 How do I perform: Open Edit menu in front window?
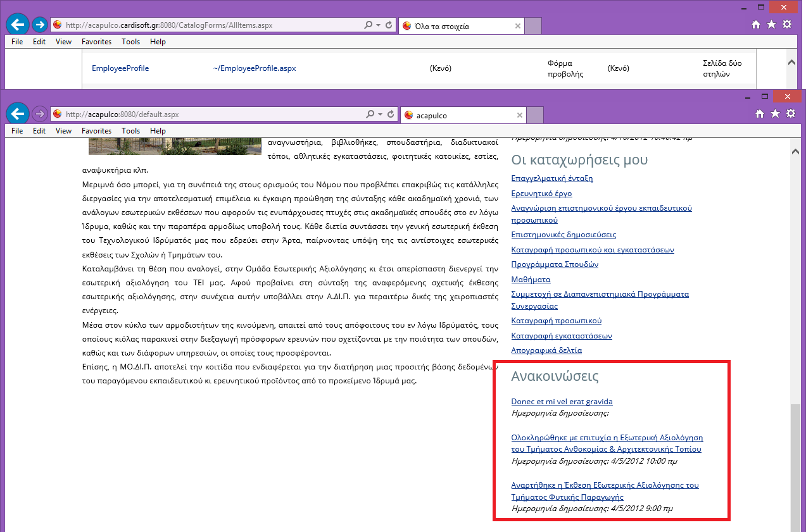click(39, 131)
